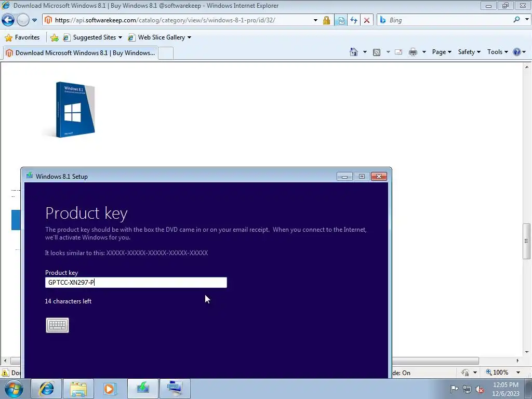The image size is (532, 399).
Task: Expand the zoom level dropdown arrow
Action: tap(518, 373)
